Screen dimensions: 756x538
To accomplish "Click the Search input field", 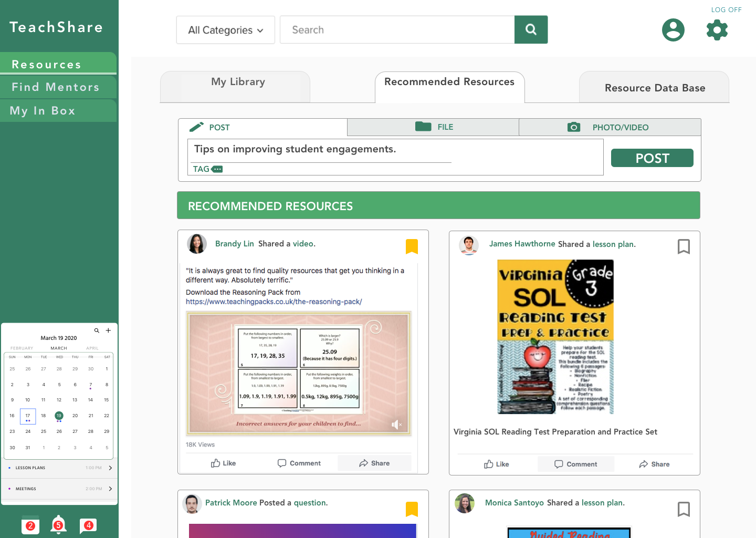I will [397, 30].
